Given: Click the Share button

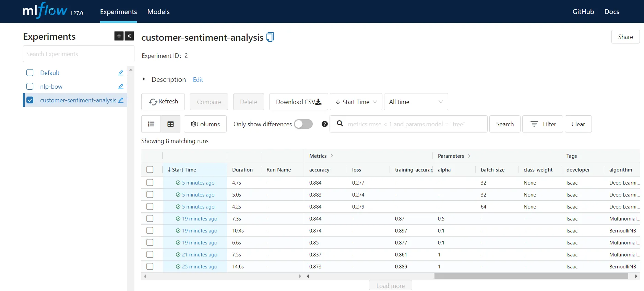Looking at the screenshot, I should point(625,37).
